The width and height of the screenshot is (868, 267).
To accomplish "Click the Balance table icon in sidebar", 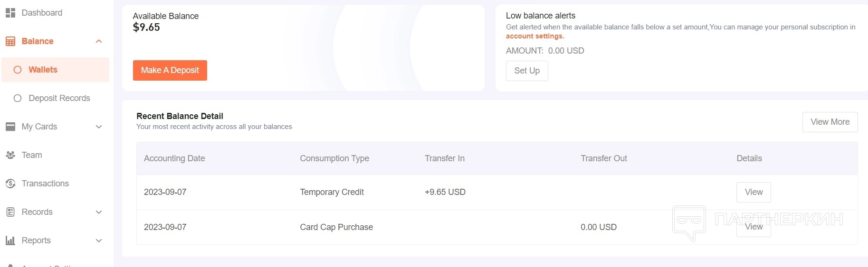I will coord(10,41).
